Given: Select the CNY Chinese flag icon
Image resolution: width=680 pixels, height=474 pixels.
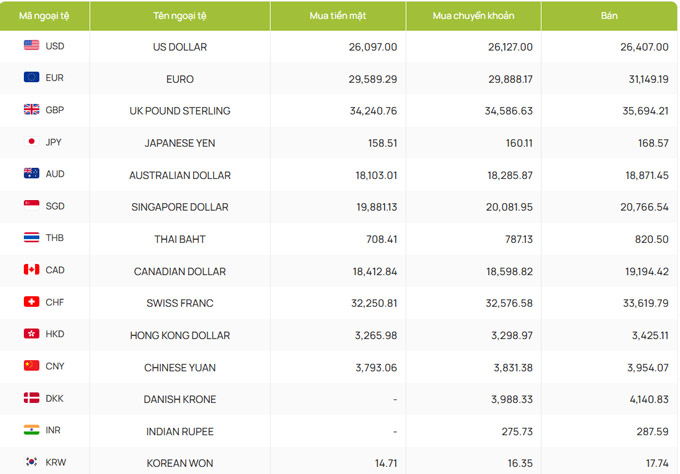Looking at the screenshot, I should coord(31,366).
